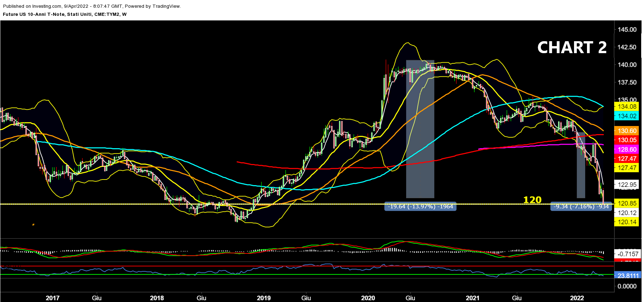Click the 140.00 price axis label
Viewport: 644px width, 302px height.
tap(627, 65)
